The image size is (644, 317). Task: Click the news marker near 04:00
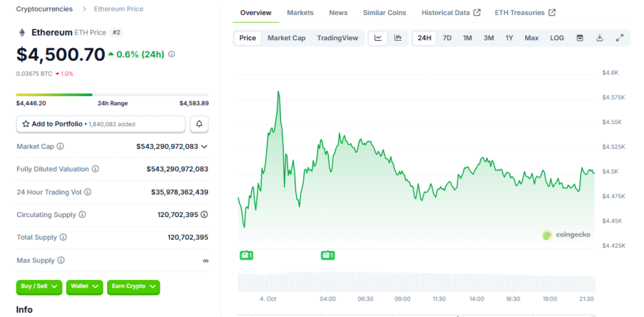tap(328, 255)
